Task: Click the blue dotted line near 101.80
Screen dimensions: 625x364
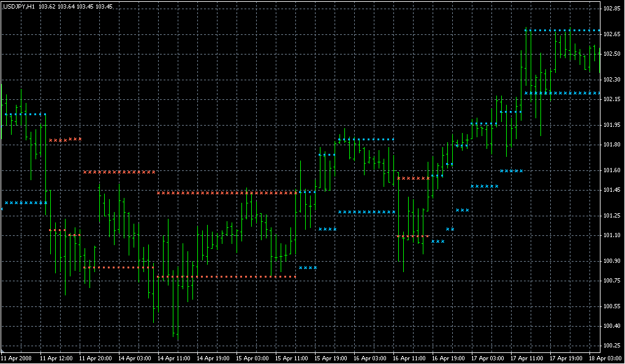Action: click(x=366, y=140)
